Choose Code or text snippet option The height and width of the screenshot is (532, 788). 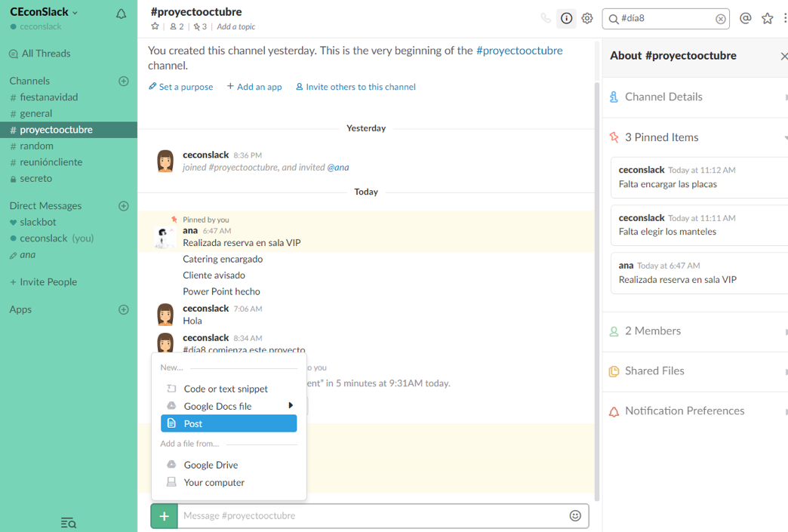229,389
